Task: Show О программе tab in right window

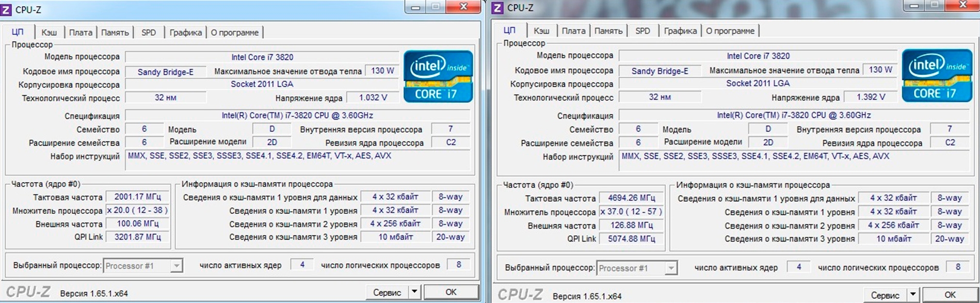Action: 730,31
